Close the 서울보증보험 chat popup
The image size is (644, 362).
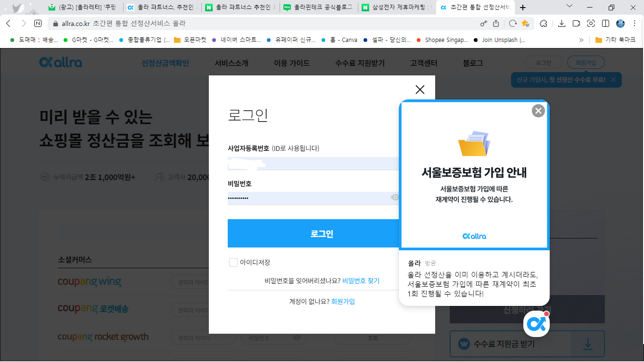click(x=538, y=111)
